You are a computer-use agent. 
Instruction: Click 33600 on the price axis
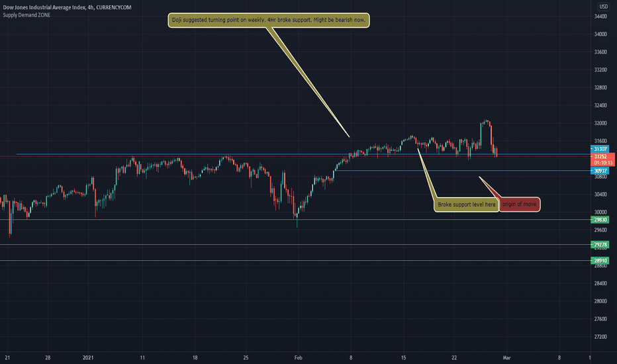tap(600, 52)
